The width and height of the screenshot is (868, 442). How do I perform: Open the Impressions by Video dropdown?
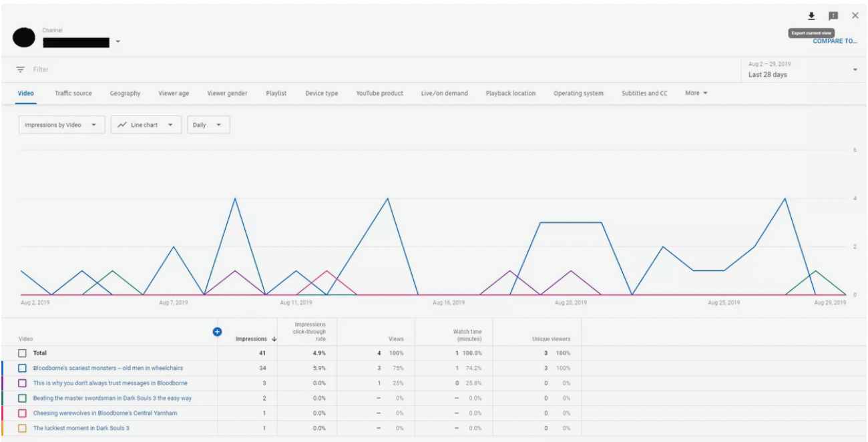click(61, 125)
